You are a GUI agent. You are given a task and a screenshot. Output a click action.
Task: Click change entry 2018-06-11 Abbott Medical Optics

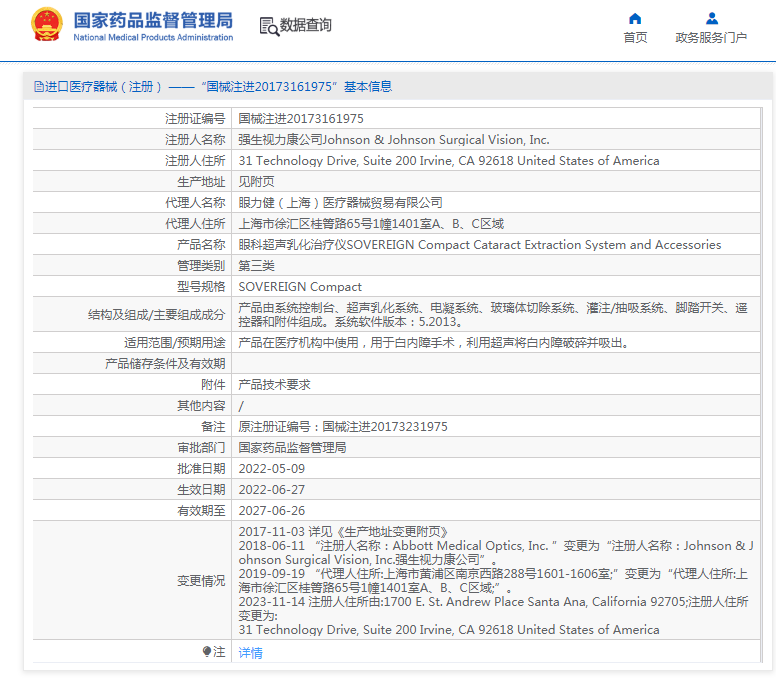[x=496, y=553]
